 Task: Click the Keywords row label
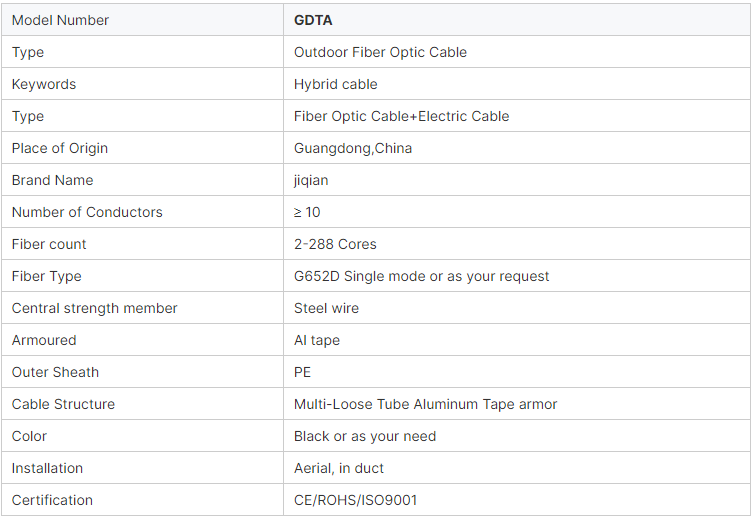tap(44, 84)
